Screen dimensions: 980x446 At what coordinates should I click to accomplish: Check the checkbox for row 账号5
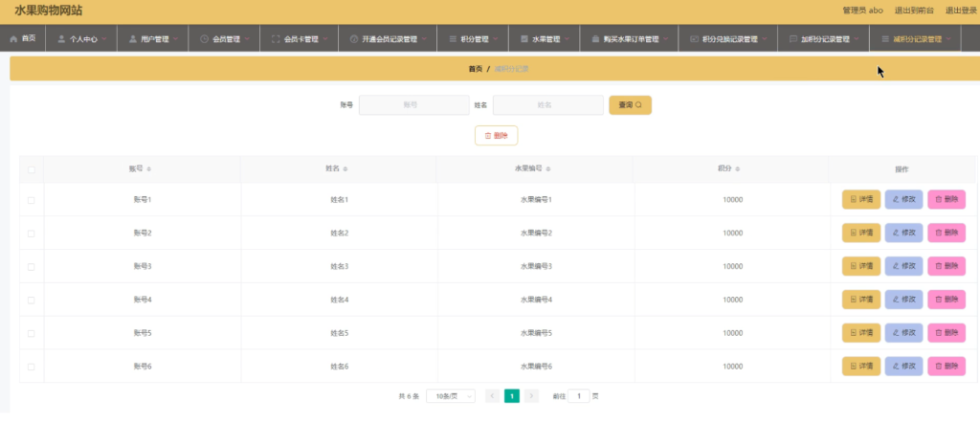point(32,334)
